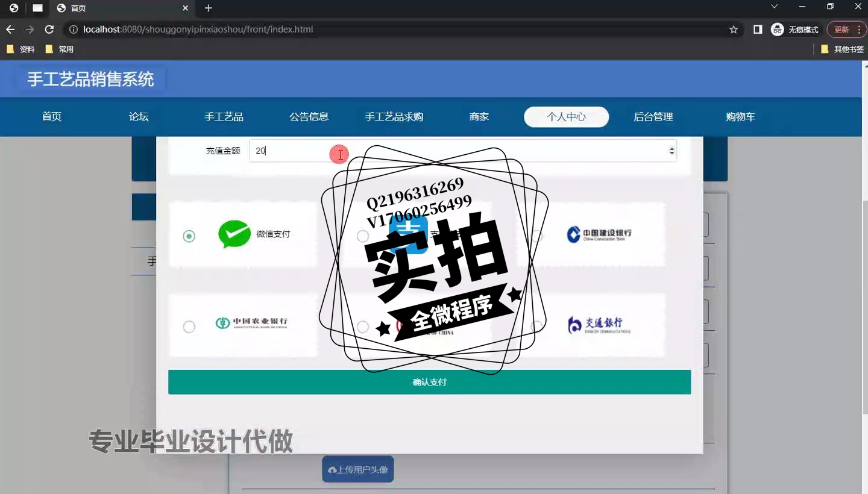The height and width of the screenshot is (494, 868).
Task: Click the 更新 browser update button
Action: tap(847, 30)
